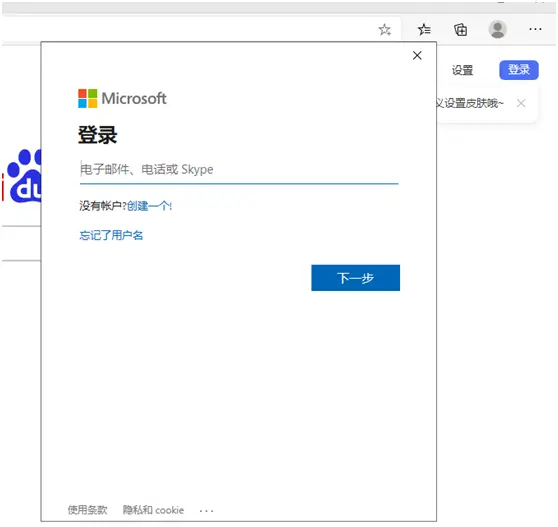
Task: Close the Microsoft sign-in dialog
Action: [417, 56]
